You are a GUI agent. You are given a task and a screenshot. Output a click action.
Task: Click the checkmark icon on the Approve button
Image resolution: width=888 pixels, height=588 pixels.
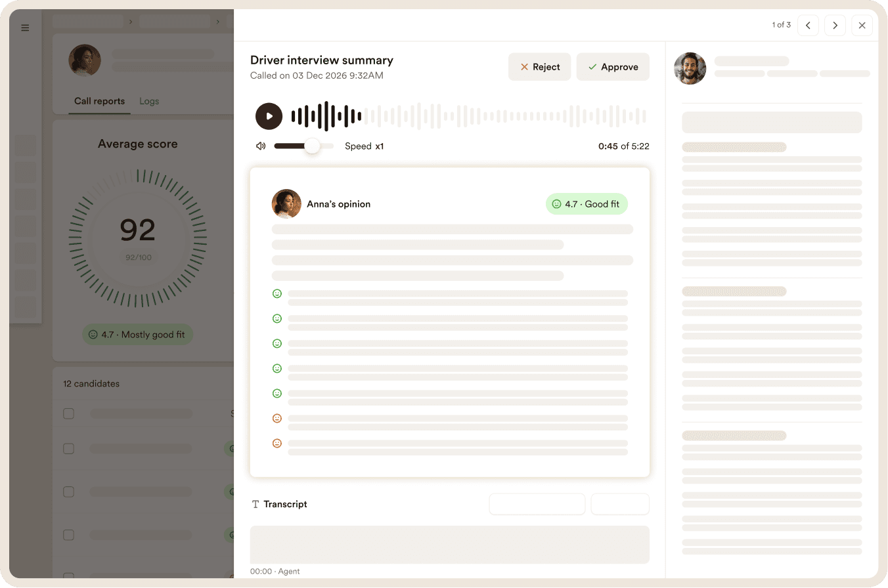coord(592,67)
